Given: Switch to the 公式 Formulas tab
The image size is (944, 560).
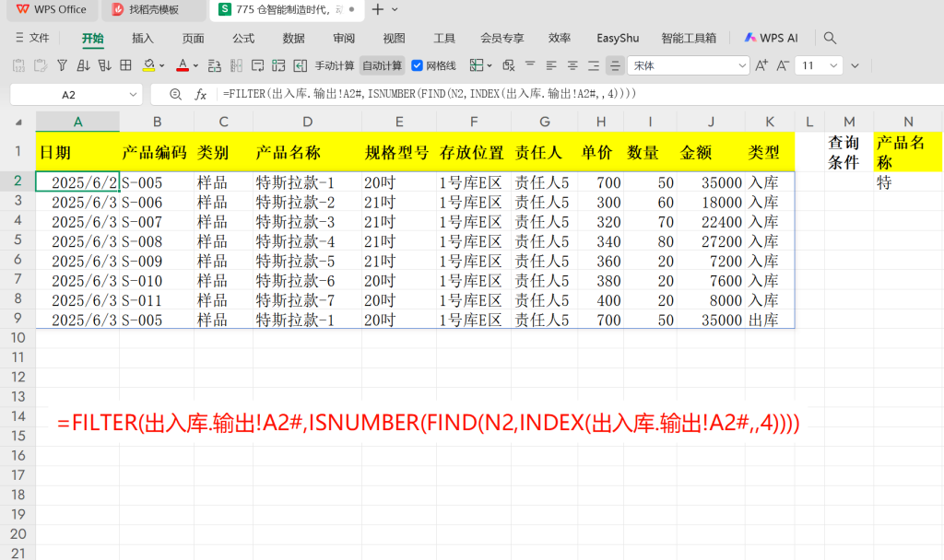Looking at the screenshot, I should (x=243, y=38).
